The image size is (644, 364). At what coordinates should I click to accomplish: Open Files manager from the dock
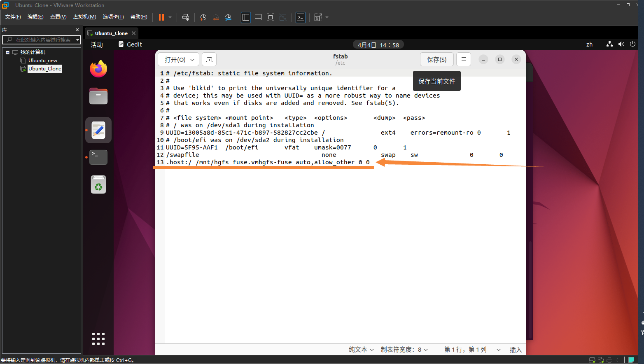(x=98, y=96)
